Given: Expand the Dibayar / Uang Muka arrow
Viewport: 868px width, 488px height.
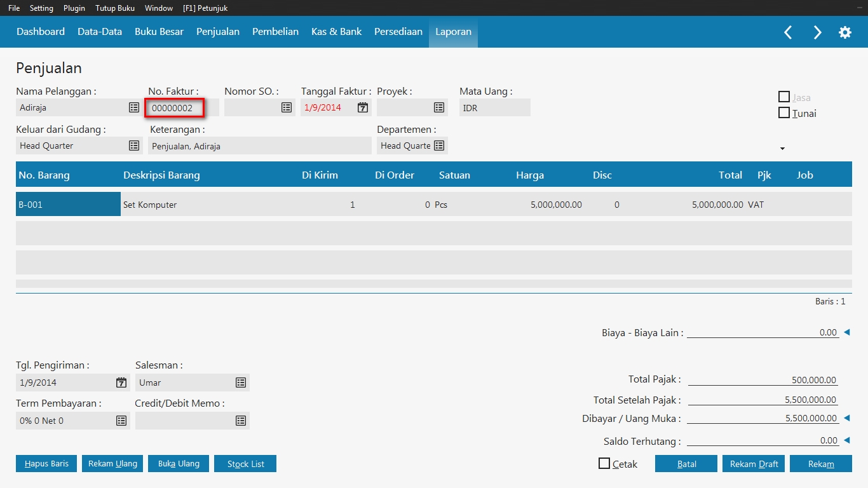Looking at the screenshot, I should coord(846,418).
